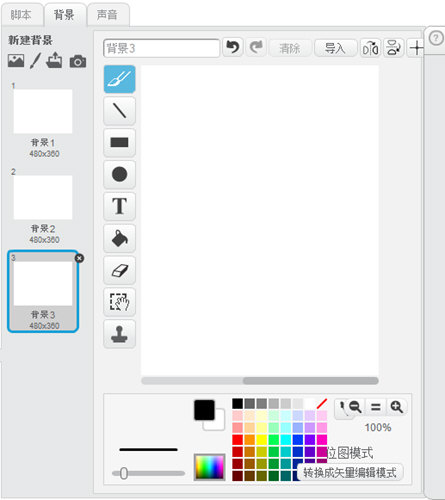Viewport: 445px width, 500px height.
Task: Upload backdrop from file icon
Action: [x=54, y=61]
